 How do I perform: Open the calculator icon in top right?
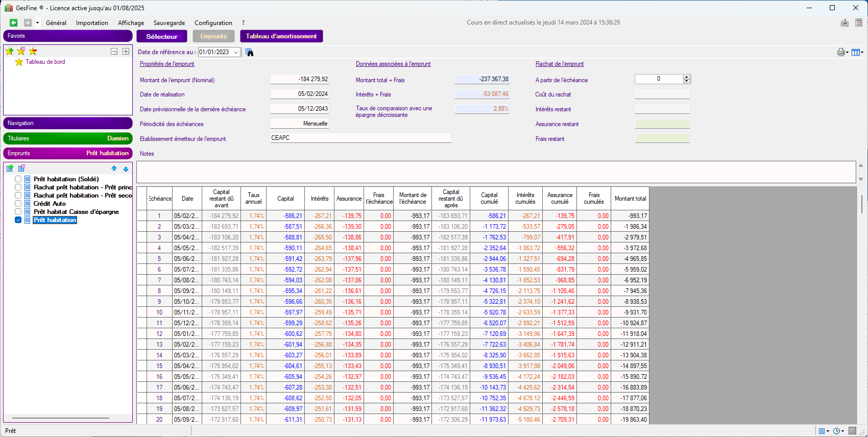click(858, 22)
